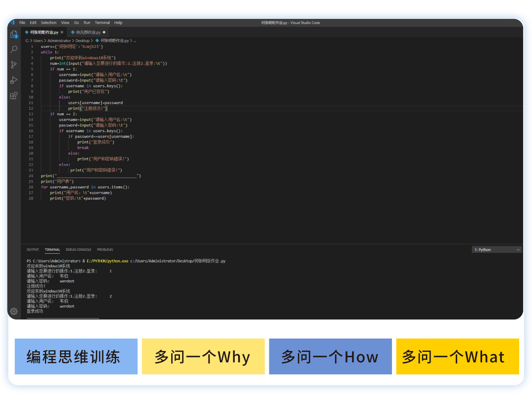The image size is (532, 403).
Task: Open the Explorer view in the activity bar
Action: (14, 34)
